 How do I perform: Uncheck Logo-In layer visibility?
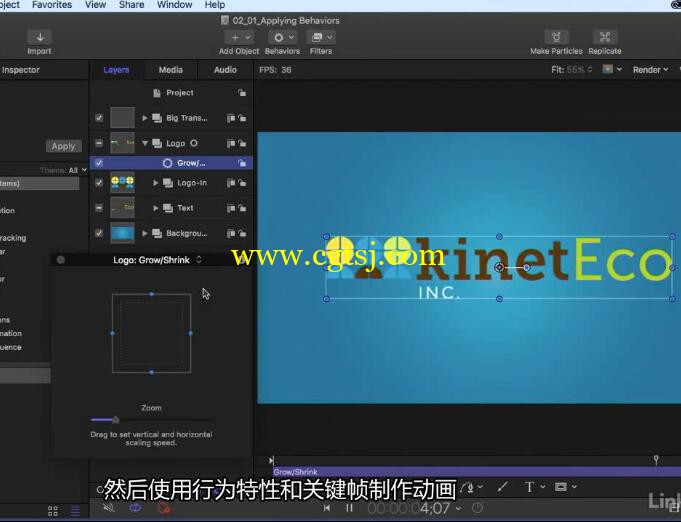click(99, 183)
